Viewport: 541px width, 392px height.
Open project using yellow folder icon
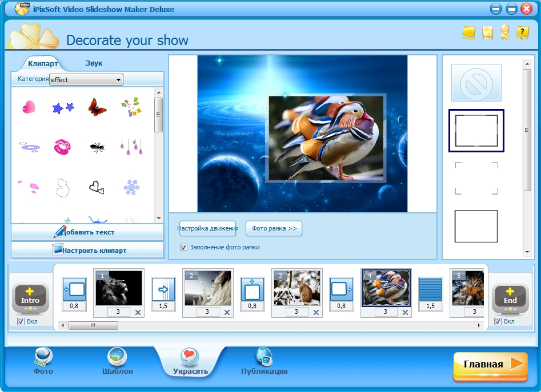469,33
